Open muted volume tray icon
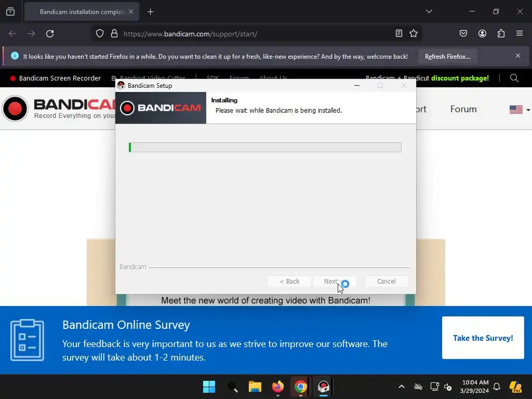This screenshot has height=399, width=532. pyautogui.click(x=448, y=387)
